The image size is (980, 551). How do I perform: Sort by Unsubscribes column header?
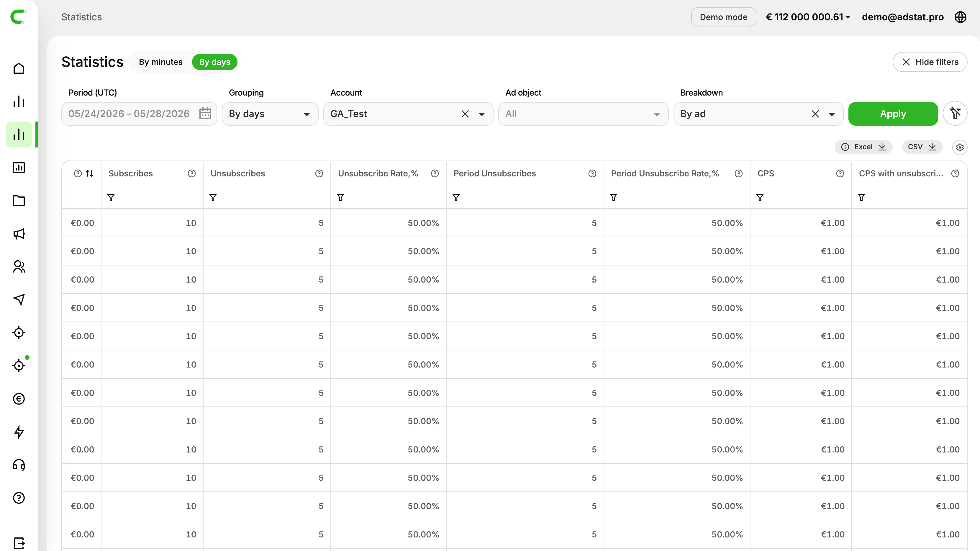[x=238, y=173]
